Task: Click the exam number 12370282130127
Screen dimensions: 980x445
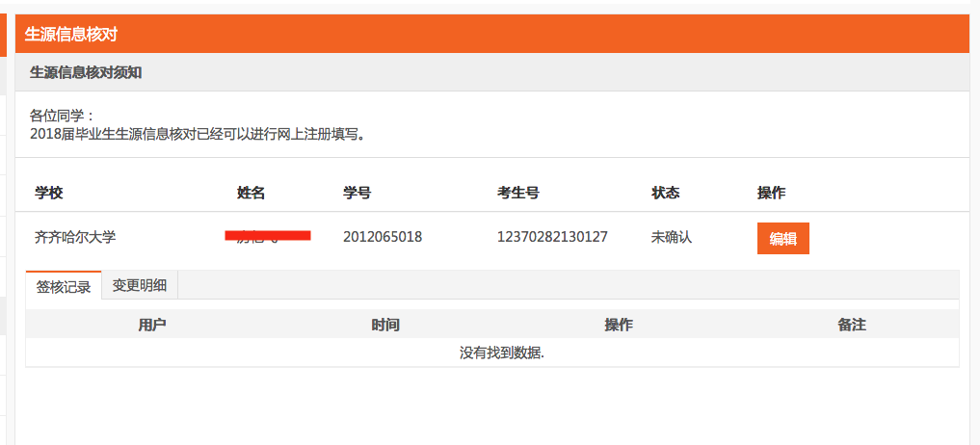Action: coord(552,237)
